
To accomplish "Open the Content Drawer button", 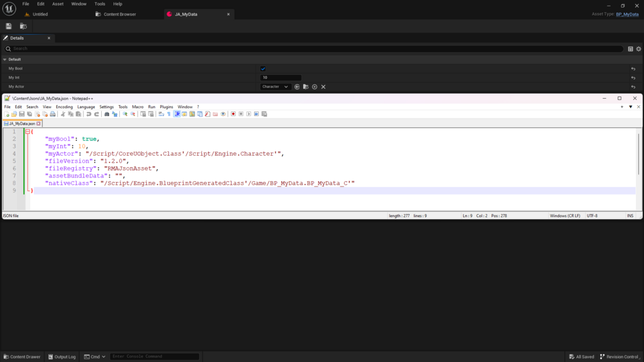I will pos(22,357).
